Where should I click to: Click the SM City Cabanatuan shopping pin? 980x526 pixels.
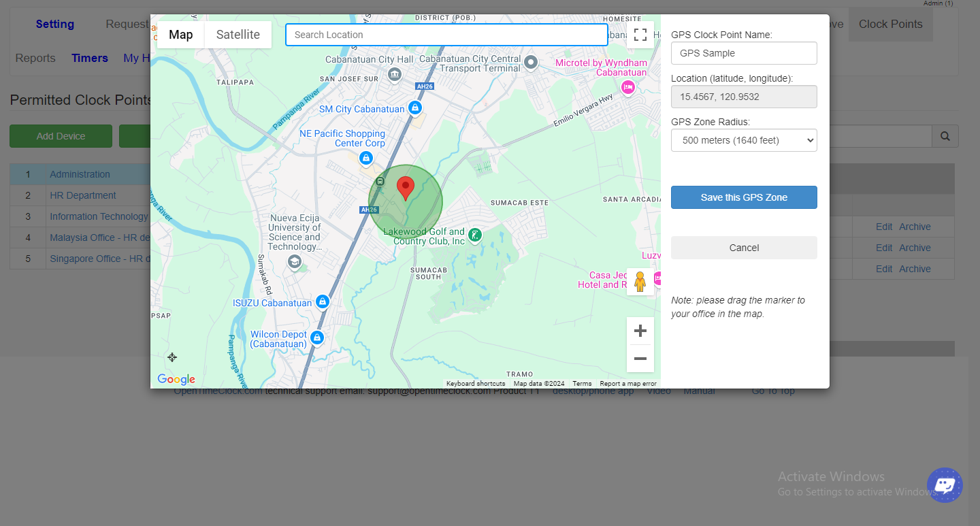[x=415, y=108]
